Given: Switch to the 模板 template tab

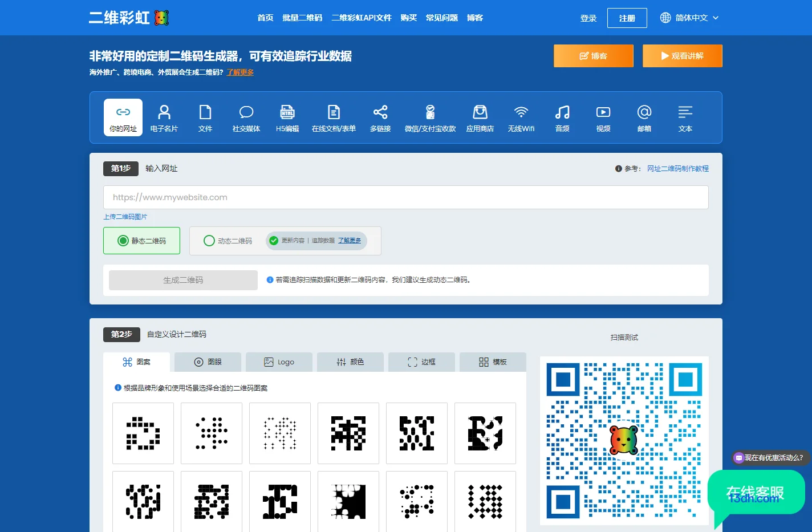Looking at the screenshot, I should (x=493, y=362).
